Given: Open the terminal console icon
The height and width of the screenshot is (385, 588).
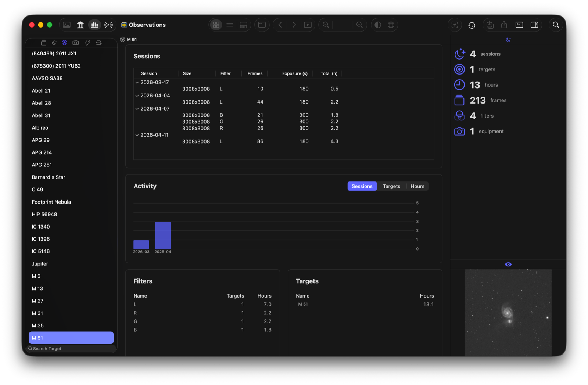Looking at the screenshot, I should (x=519, y=25).
